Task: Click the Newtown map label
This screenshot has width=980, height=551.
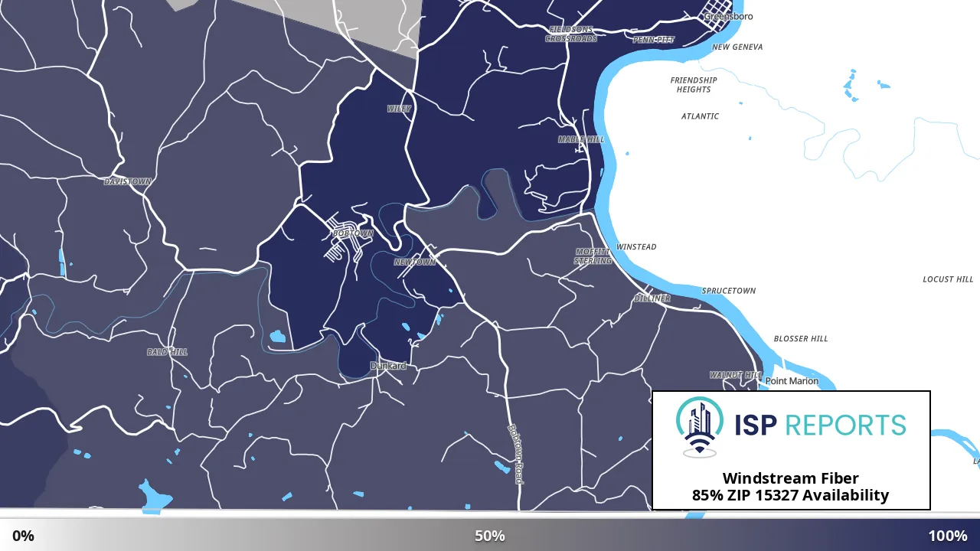Action: pos(415,262)
